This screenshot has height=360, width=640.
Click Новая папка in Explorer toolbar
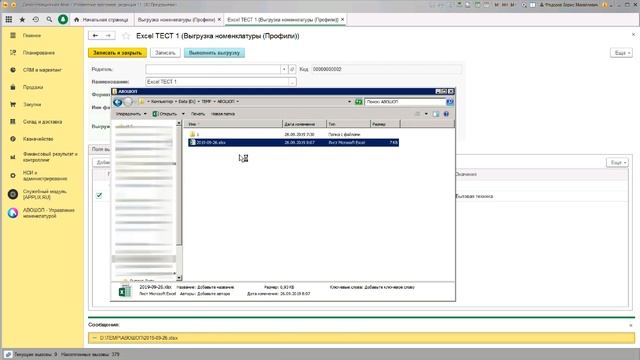[223, 114]
